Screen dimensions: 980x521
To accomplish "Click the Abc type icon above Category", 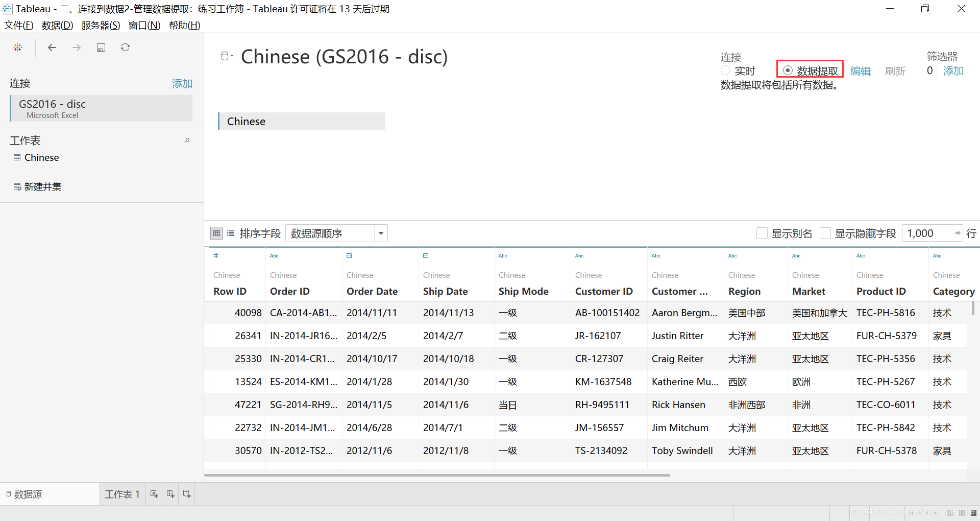I will (937, 256).
